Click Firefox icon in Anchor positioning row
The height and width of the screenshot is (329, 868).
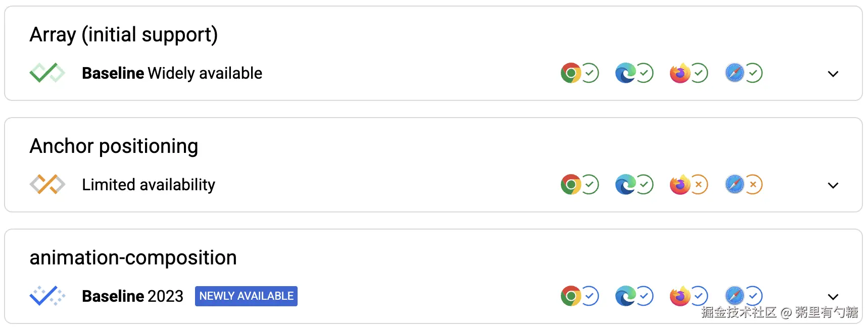click(x=680, y=185)
